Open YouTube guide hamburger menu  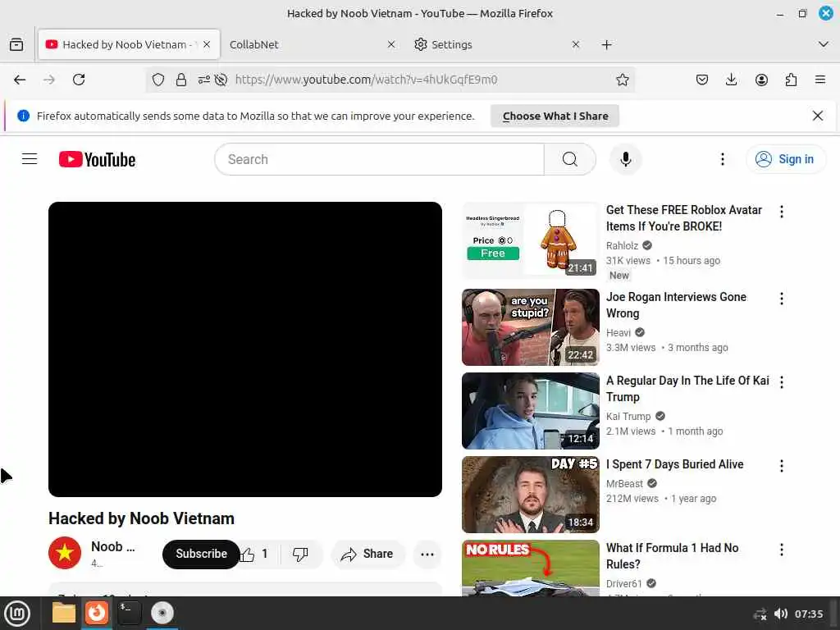[30, 159]
